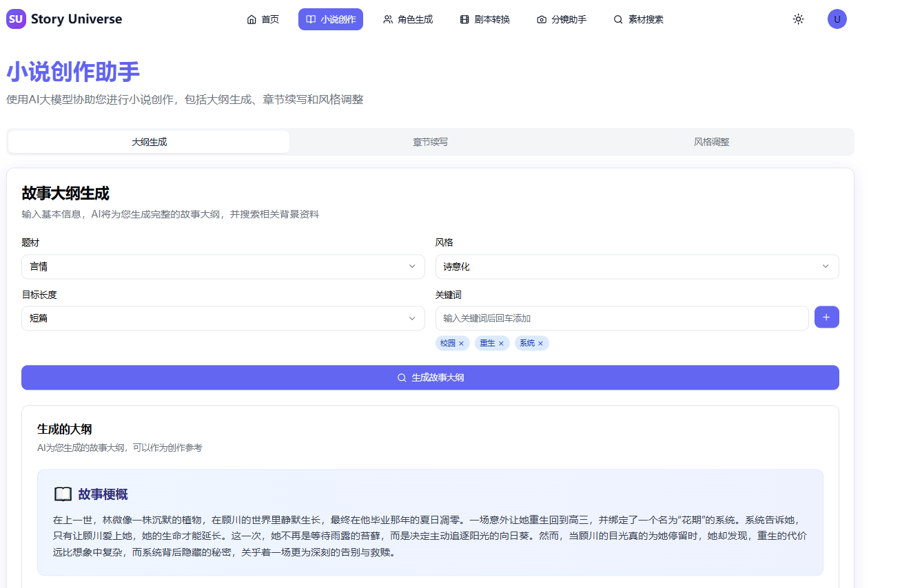Click the book icon beside 故事梗概
Viewport: 922px width, 588px height.
[63, 493]
